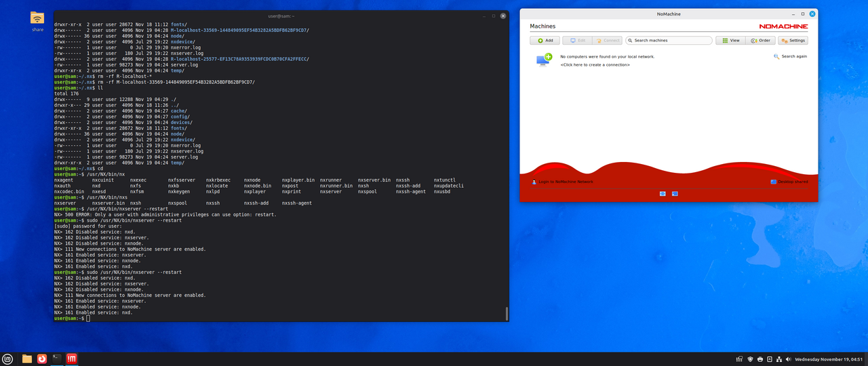
Task: Open the Linux Mint start menu
Action: 8,359
